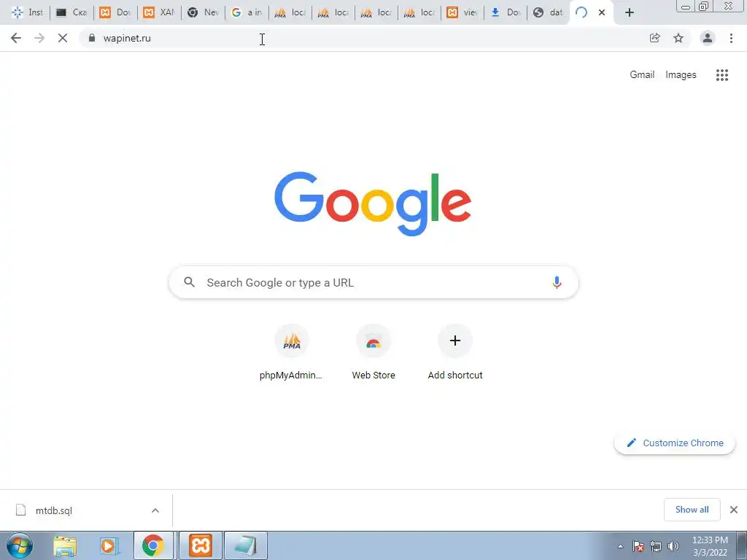The width and height of the screenshot is (747, 560).
Task: Switch to the 'vie' XAMPP tab
Action: point(462,12)
